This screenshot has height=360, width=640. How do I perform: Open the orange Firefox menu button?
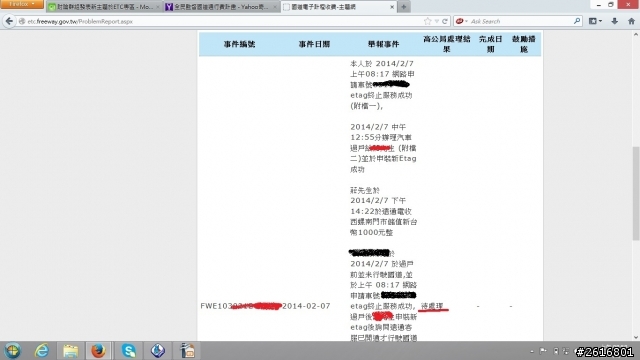click(x=22, y=4)
